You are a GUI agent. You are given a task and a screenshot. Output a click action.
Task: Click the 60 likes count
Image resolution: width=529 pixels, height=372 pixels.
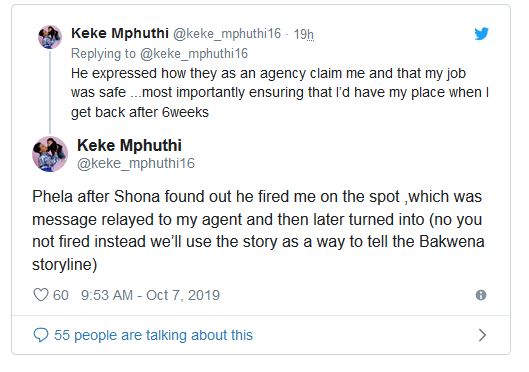click(x=61, y=295)
